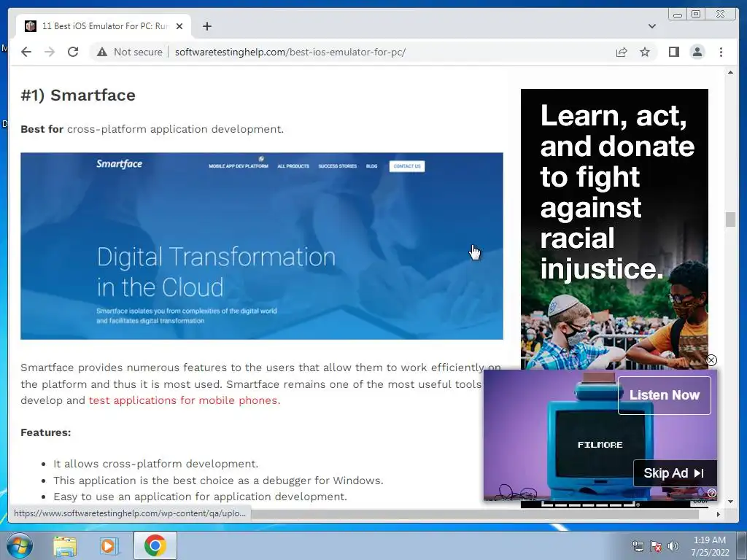Click the bullet about best debugger for Windows
Screen dimensions: 747x560
click(x=218, y=481)
